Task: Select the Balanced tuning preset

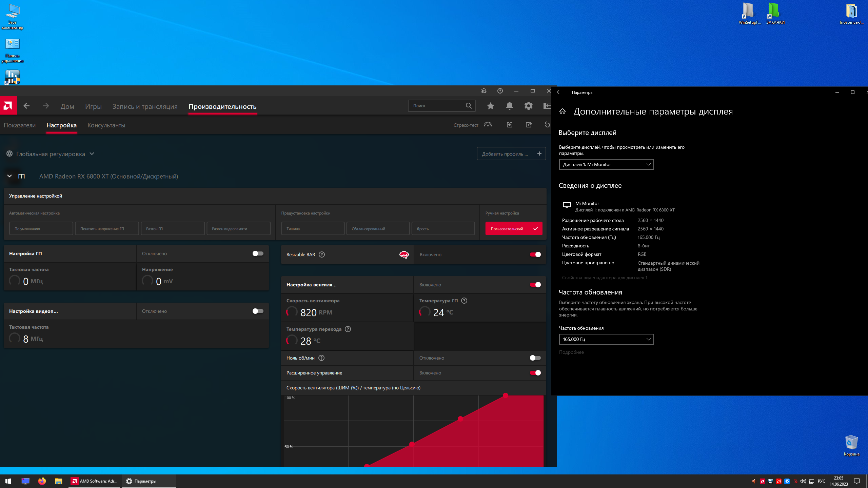Action: coord(378,229)
